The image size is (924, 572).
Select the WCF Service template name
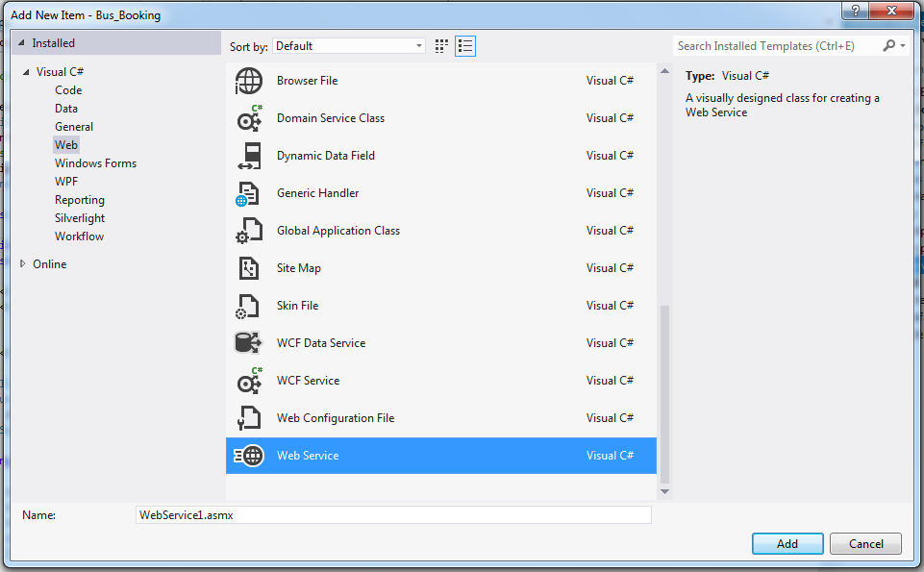(309, 381)
